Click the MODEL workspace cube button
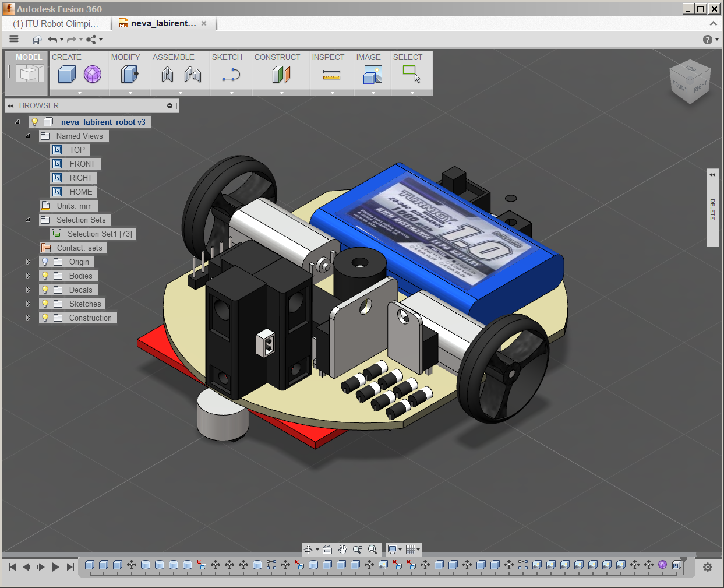Image resolution: width=724 pixels, height=588 pixels. pos(29,74)
